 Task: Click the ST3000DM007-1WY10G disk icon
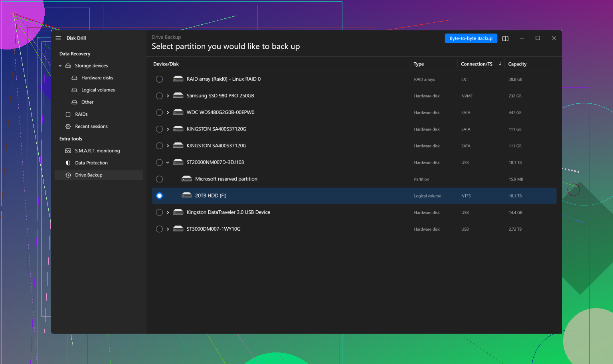click(x=178, y=229)
